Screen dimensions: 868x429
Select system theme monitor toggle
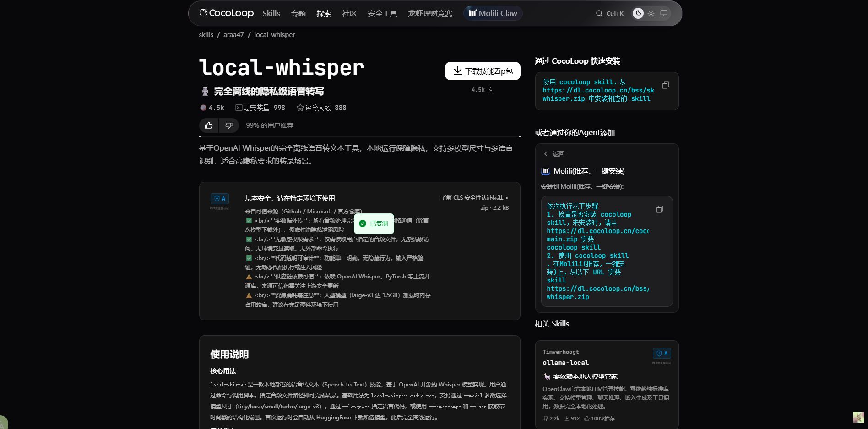tap(663, 13)
